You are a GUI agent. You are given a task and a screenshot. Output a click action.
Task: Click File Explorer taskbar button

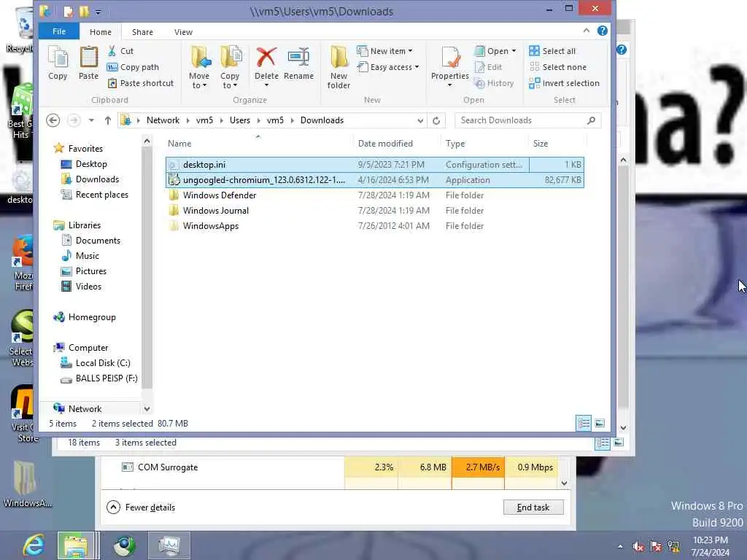point(77,545)
